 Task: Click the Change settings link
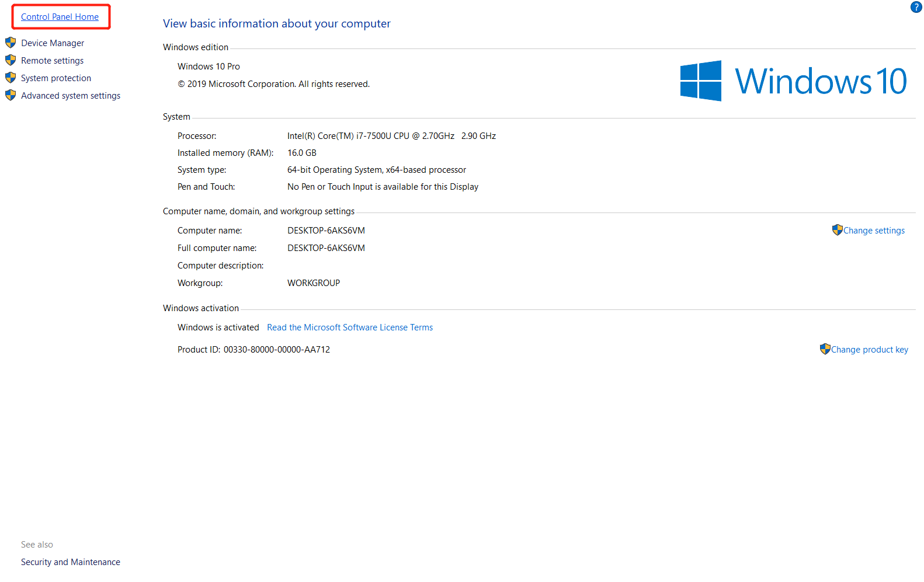(x=874, y=231)
